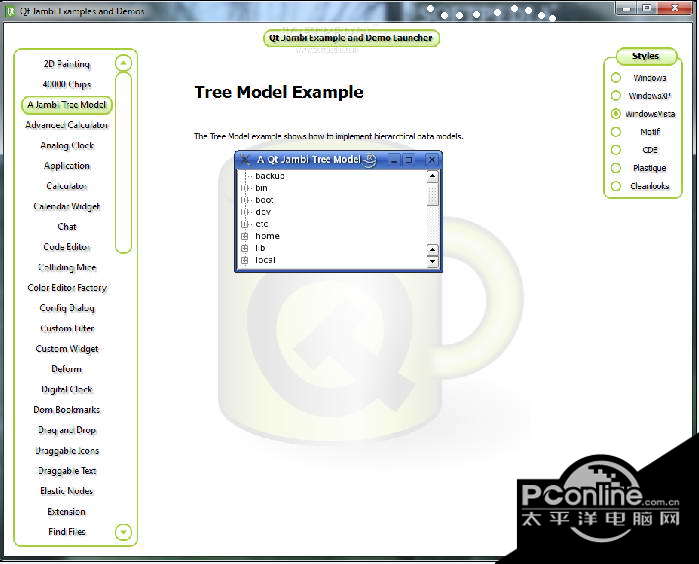Open the Advanced Calculator demo
The width and height of the screenshot is (699, 564).
[67, 125]
